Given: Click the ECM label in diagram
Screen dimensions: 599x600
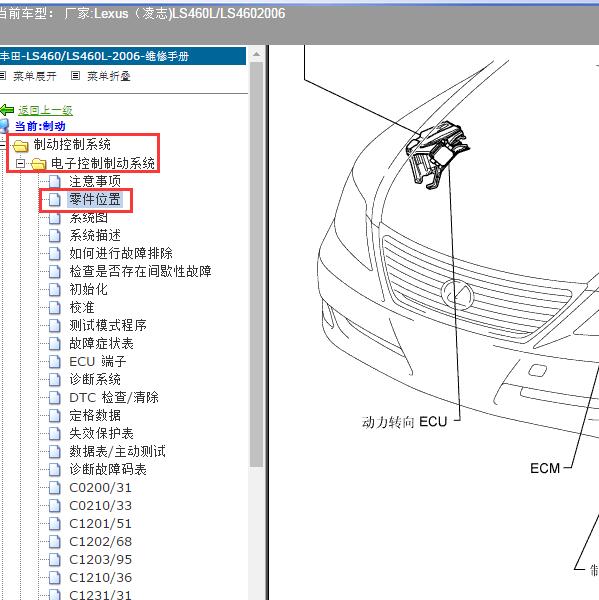Looking at the screenshot, I should click(545, 468).
